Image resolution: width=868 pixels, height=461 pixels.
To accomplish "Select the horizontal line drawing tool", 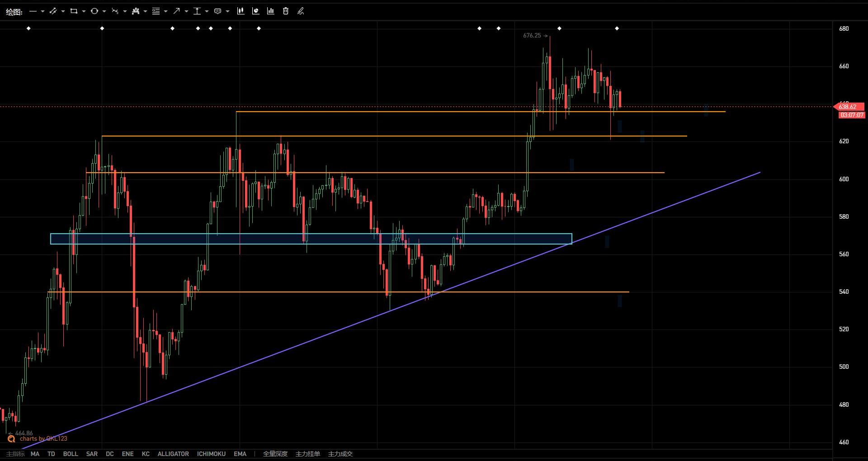I will coord(33,11).
